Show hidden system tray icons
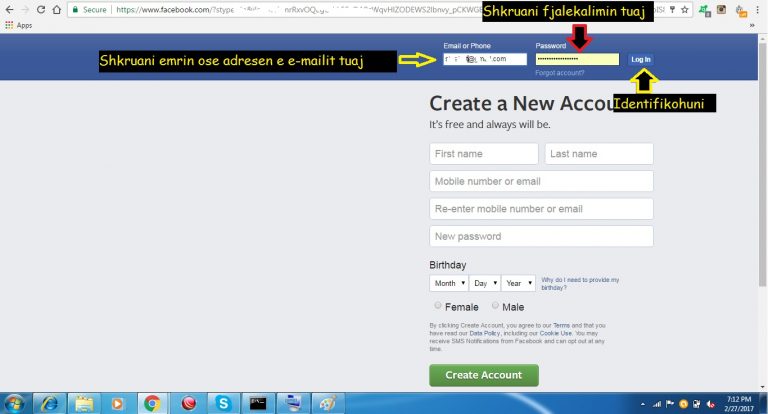768x414 pixels. (643, 404)
